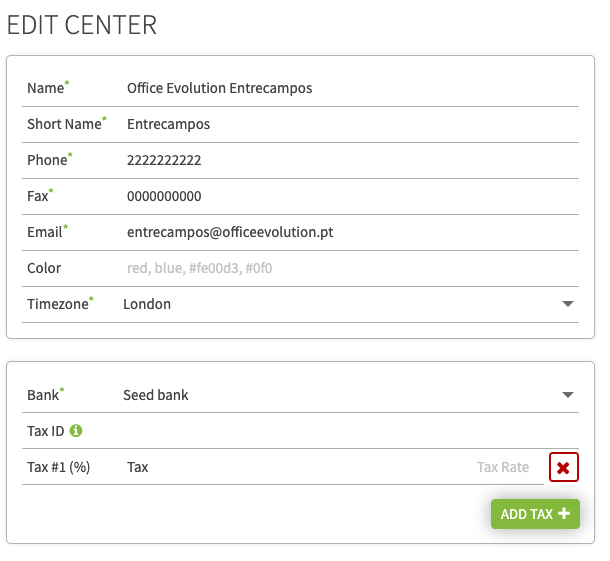The height and width of the screenshot is (561, 610).
Task: Click the EDIT CENTER heading
Action: (82, 25)
